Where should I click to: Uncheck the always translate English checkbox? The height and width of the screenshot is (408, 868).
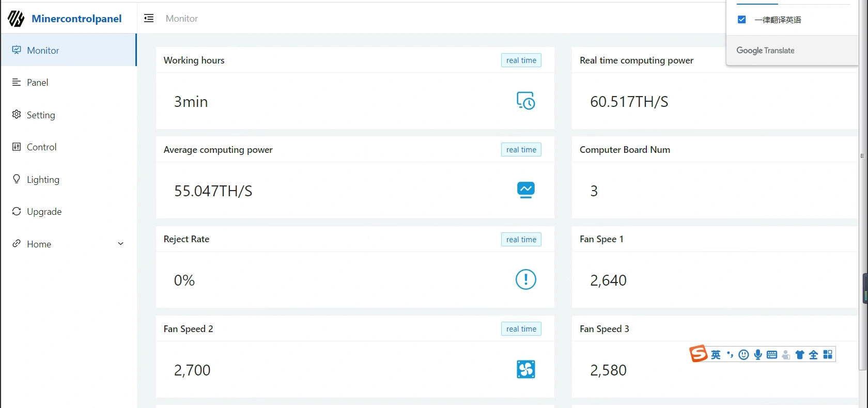pyautogui.click(x=742, y=20)
